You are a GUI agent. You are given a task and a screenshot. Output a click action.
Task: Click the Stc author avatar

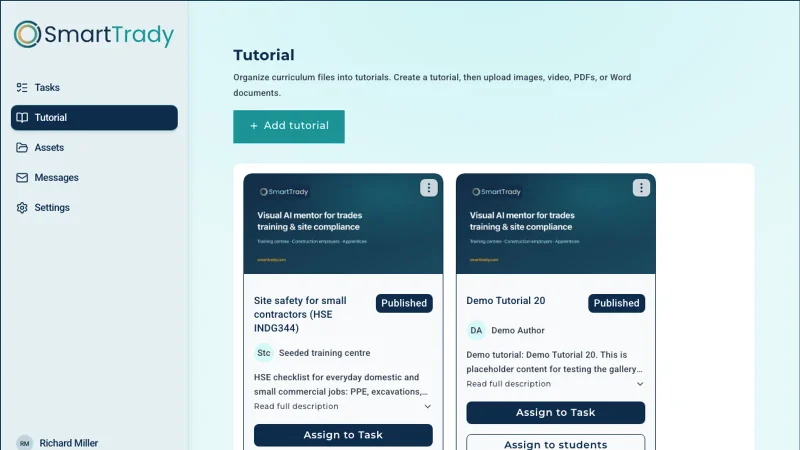[264, 353]
